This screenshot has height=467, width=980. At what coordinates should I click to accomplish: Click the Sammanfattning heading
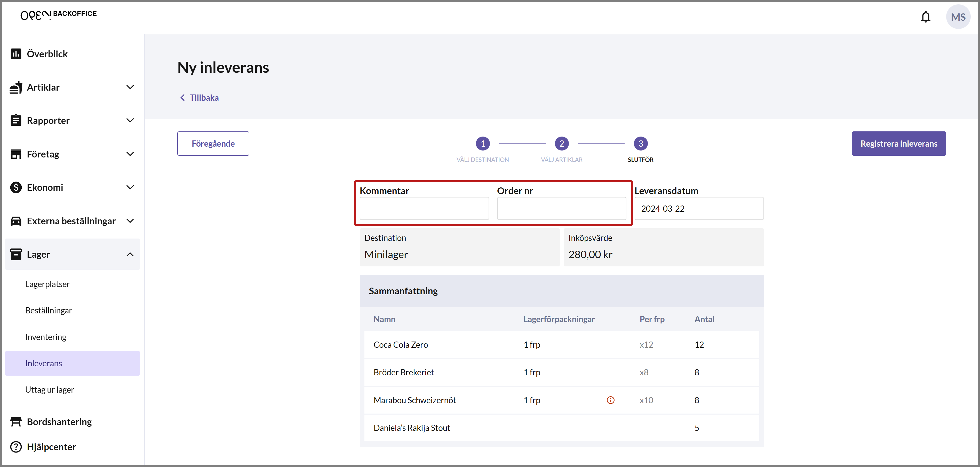pyautogui.click(x=403, y=291)
